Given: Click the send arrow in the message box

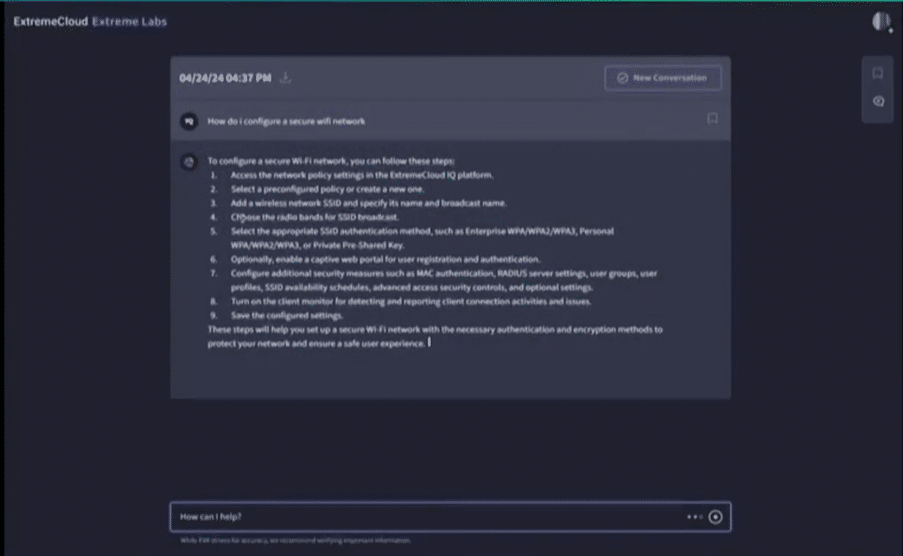Looking at the screenshot, I should [x=715, y=517].
